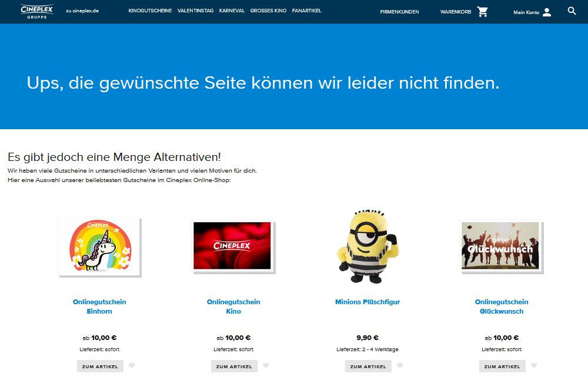Open the shopping cart icon

[483, 12]
